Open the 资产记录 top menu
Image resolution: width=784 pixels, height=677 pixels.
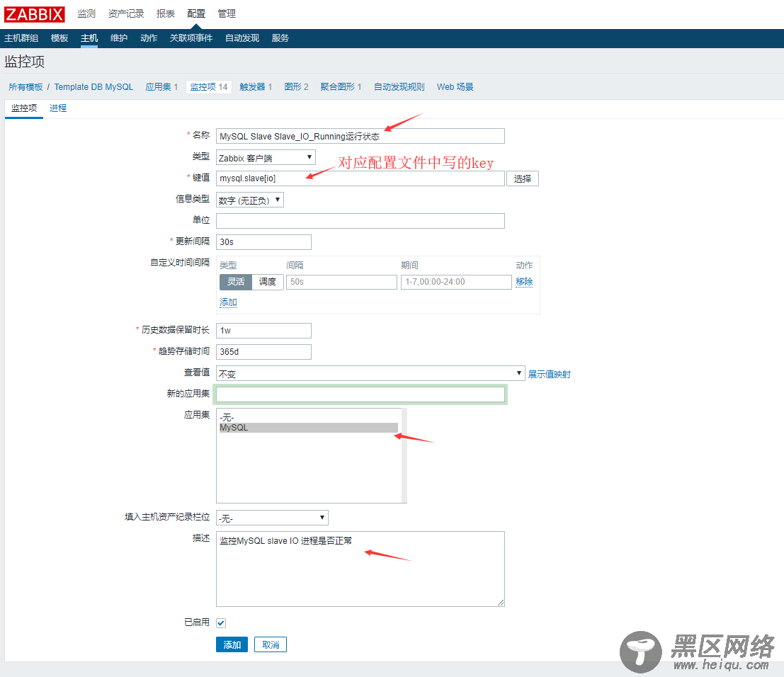tap(126, 13)
